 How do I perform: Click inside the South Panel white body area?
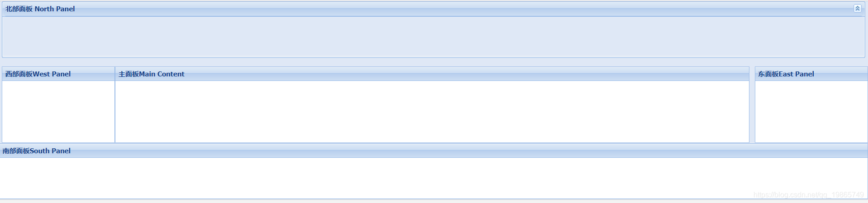(x=434, y=178)
